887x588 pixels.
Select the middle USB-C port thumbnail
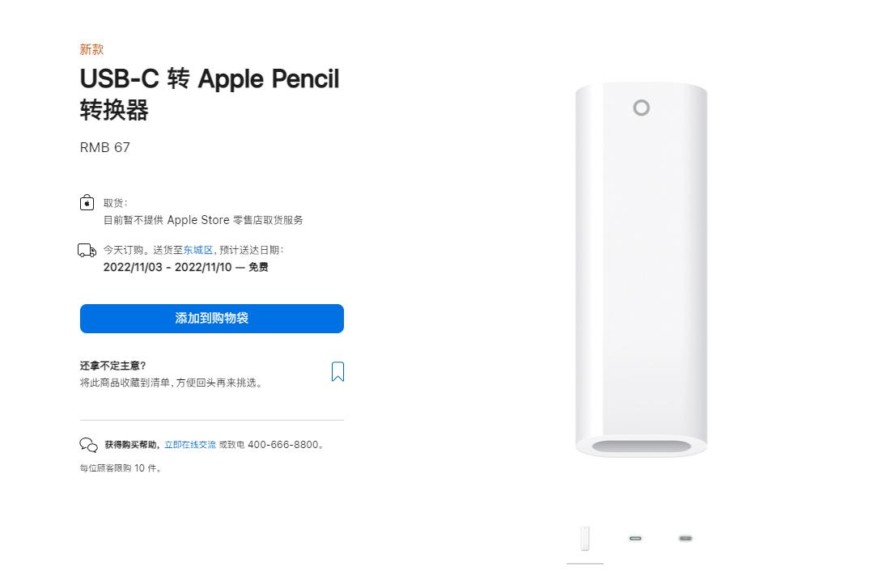click(x=635, y=537)
